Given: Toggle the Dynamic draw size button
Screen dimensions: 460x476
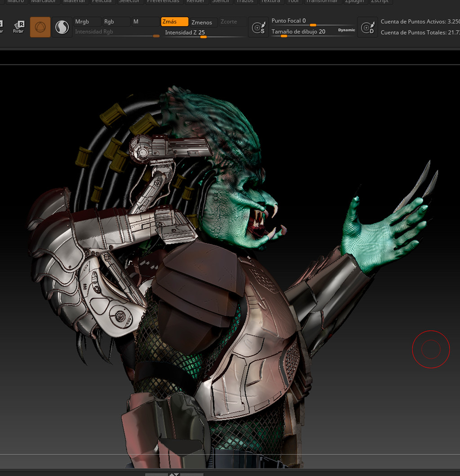Looking at the screenshot, I should coord(346,30).
